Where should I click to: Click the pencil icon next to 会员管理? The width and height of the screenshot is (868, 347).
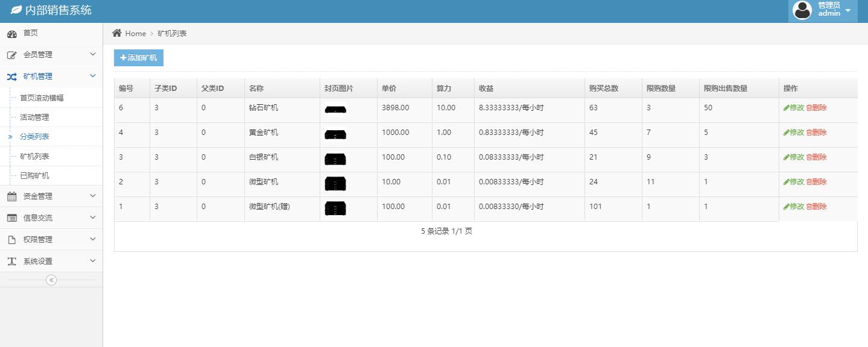coord(12,54)
